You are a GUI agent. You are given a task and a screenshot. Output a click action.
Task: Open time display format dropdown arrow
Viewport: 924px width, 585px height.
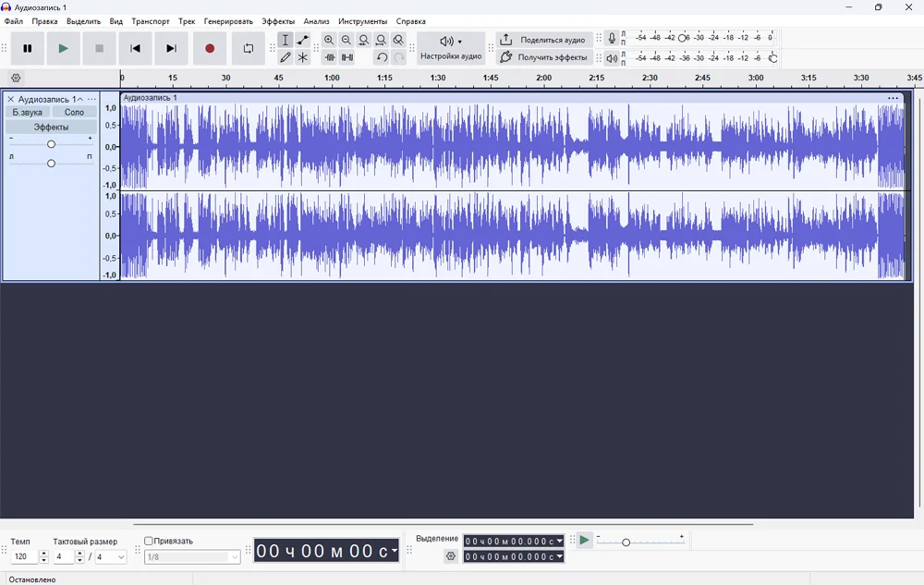pos(395,551)
